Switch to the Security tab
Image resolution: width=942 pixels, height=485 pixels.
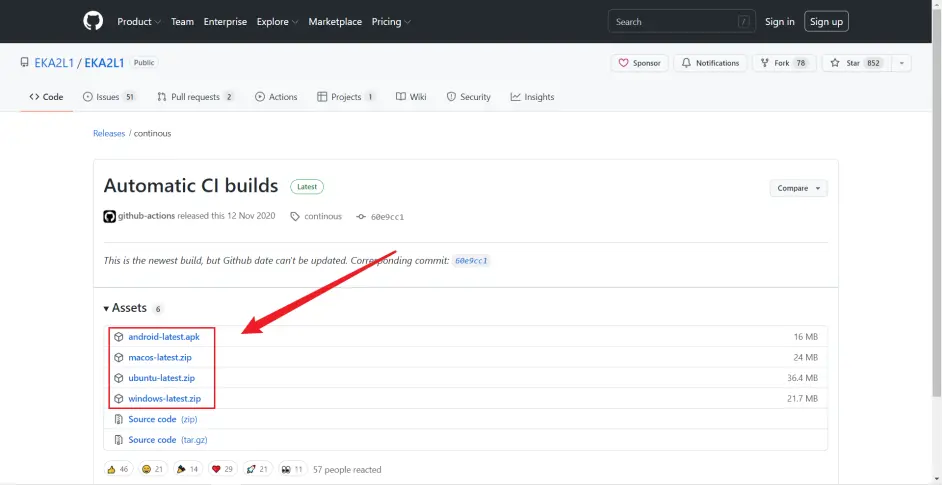(x=469, y=97)
